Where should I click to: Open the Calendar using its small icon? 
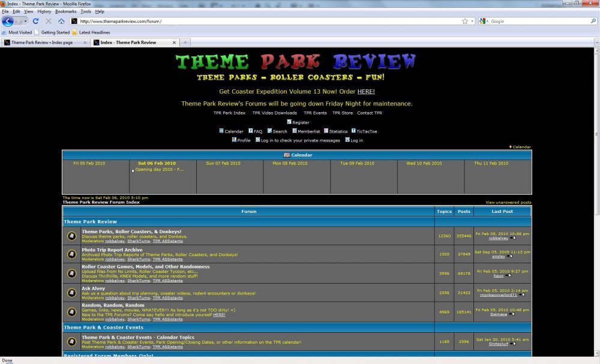pos(221,131)
